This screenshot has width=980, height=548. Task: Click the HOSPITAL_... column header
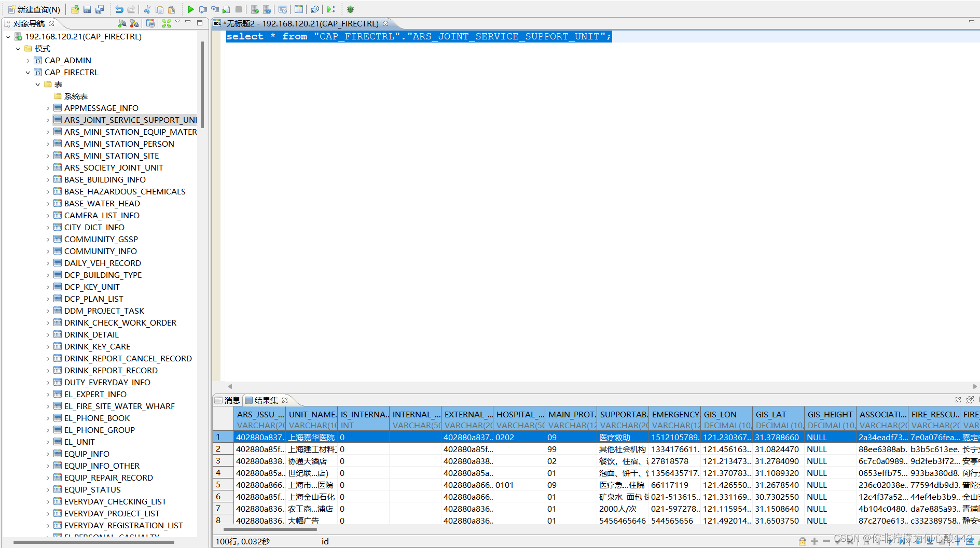(x=519, y=419)
